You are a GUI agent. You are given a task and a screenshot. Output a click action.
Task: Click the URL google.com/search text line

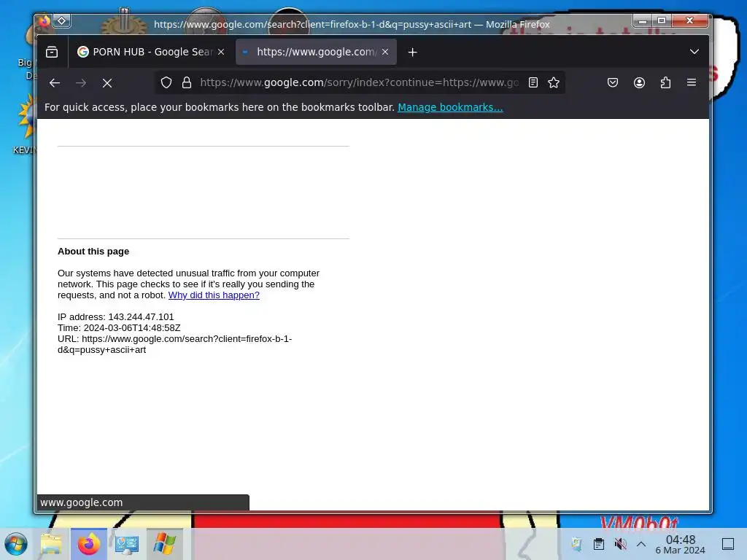pos(175,344)
